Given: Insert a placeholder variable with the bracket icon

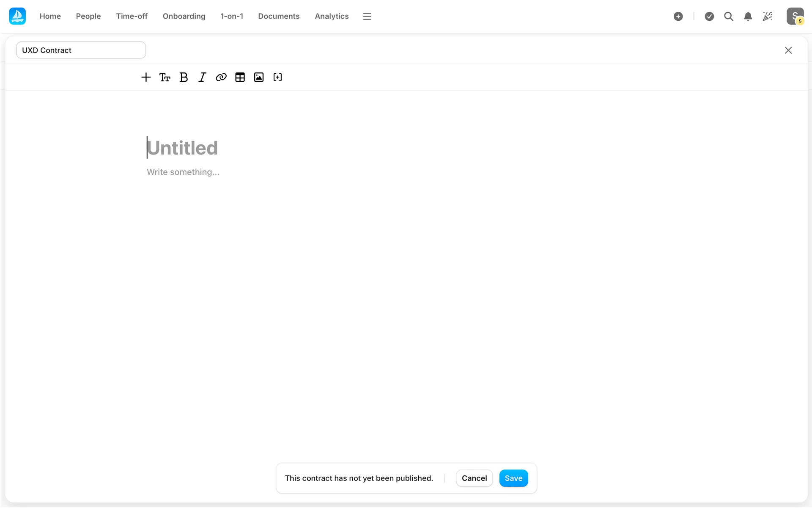Looking at the screenshot, I should [277, 77].
